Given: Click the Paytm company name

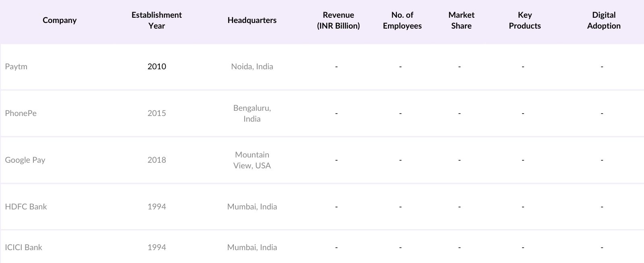Looking at the screenshot, I should [x=16, y=66].
